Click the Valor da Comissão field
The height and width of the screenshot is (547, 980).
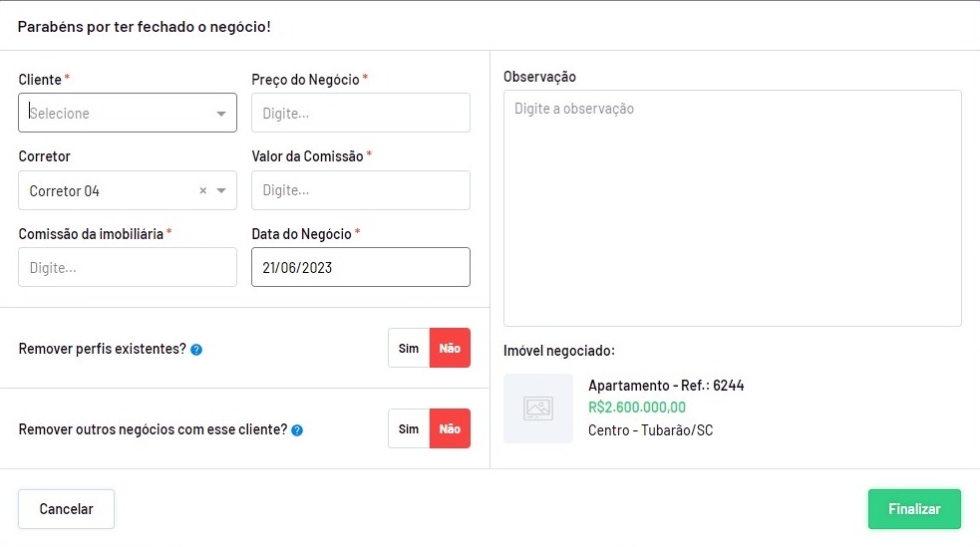360,190
